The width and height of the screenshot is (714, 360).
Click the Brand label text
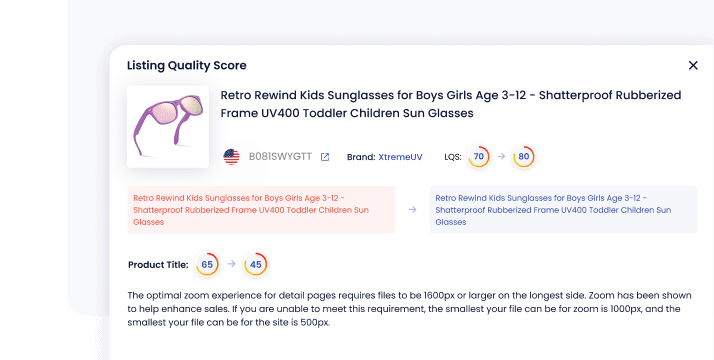pos(361,157)
